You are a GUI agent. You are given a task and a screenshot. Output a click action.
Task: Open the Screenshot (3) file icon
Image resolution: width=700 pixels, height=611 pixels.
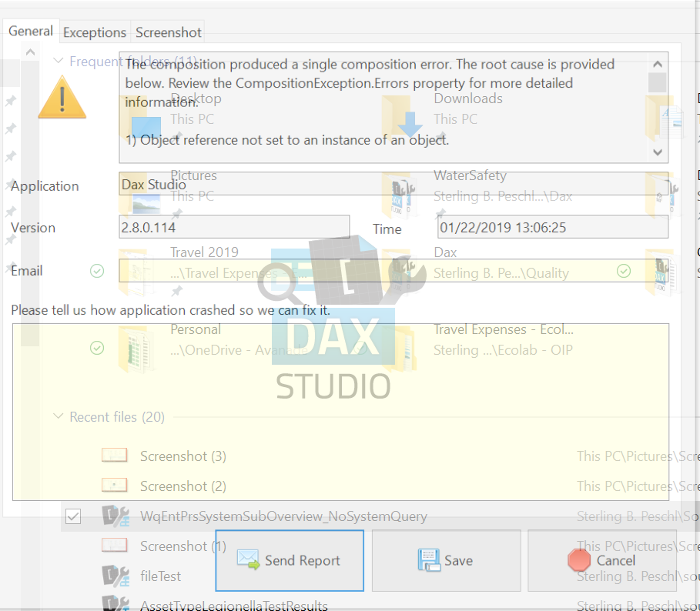(114, 455)
